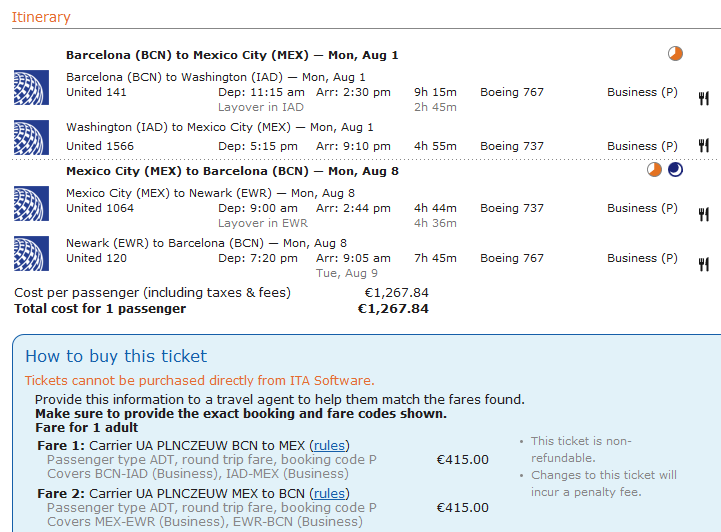Click the Itinerary section heading

41,17
